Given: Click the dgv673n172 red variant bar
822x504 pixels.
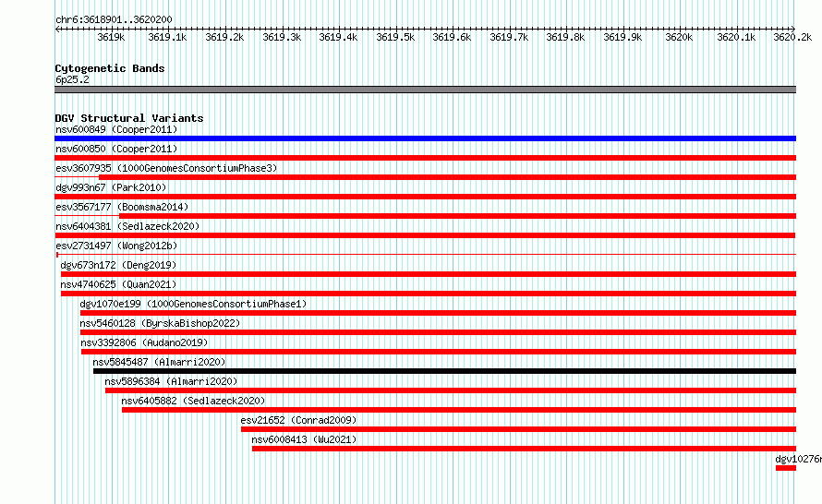Looking at the screenshot, I should [429, 274].
